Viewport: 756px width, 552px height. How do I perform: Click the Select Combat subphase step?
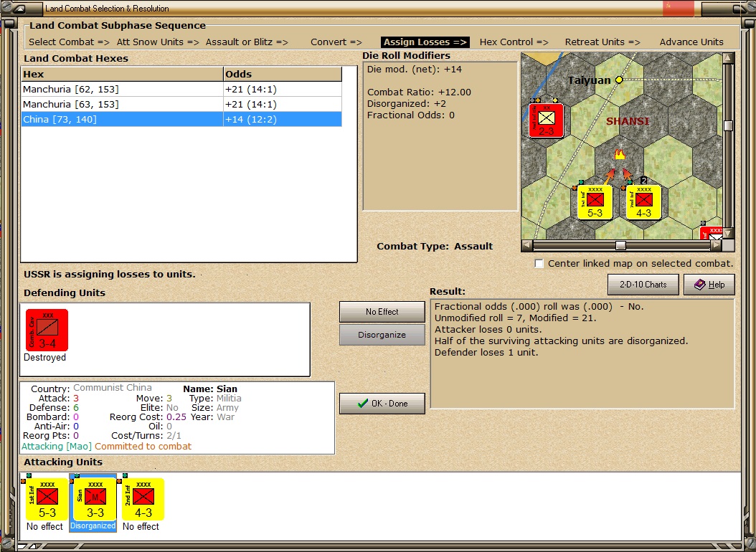(x=69, y=42)
